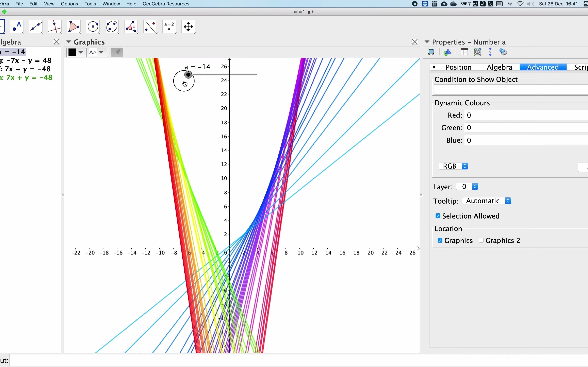Open the preferences gear in Properties panel

(x=503, y=52)
